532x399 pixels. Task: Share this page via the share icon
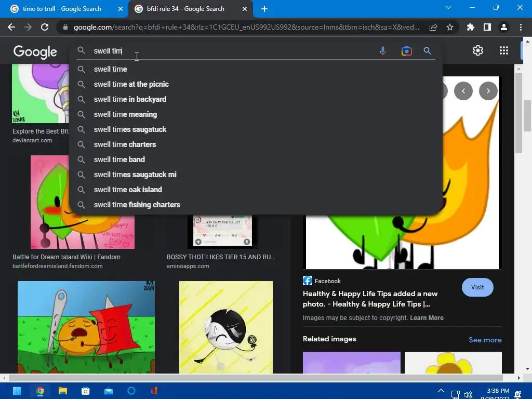(433, 27)
